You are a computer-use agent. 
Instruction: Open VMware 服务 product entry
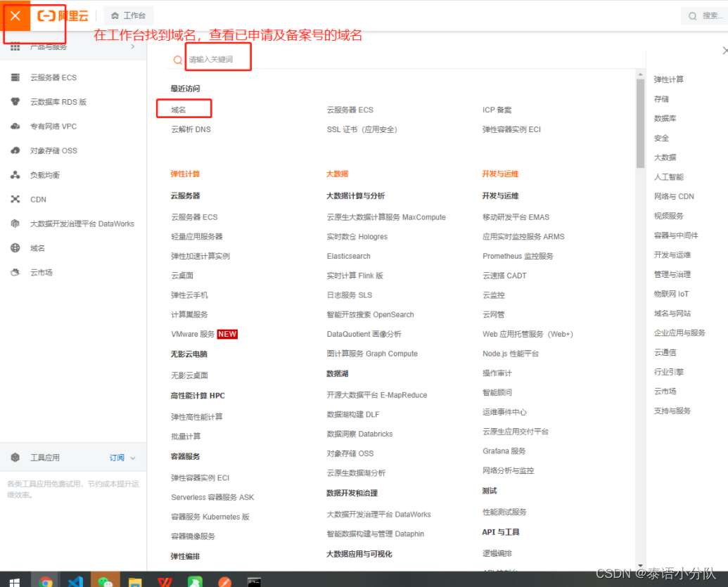(193, 334)
